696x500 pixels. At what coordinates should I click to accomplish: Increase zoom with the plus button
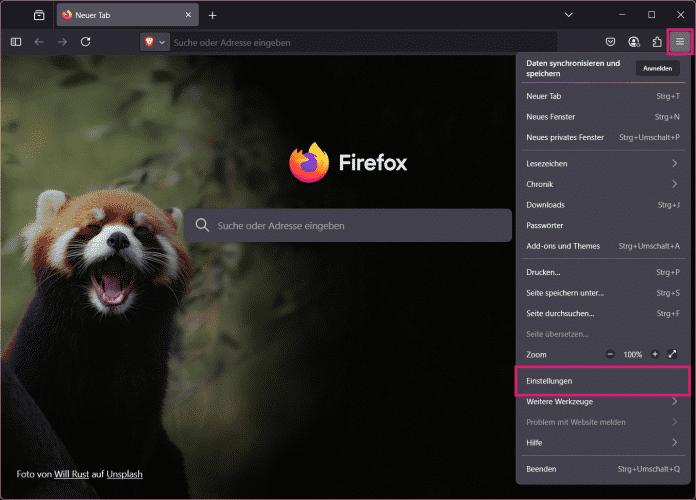pyautogui.click(x=655, y=355)
